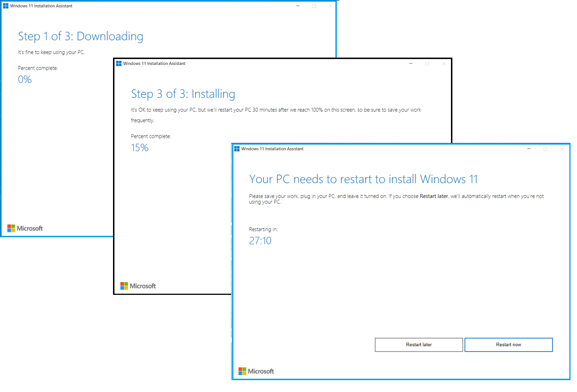Minimize the Step 3 Installing window
Image resolution: width=577 pixels, height=392 pixels.
tap(411, 64)
